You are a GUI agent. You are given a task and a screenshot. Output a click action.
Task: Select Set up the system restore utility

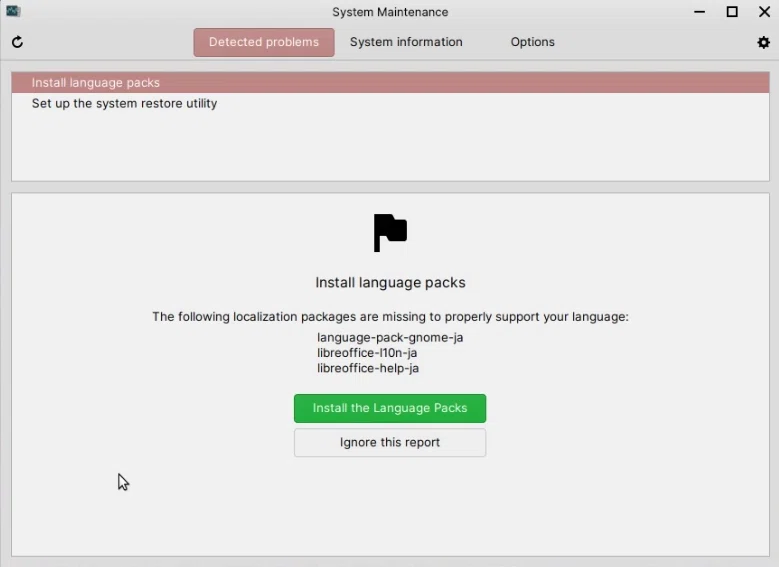pos(390,103)
